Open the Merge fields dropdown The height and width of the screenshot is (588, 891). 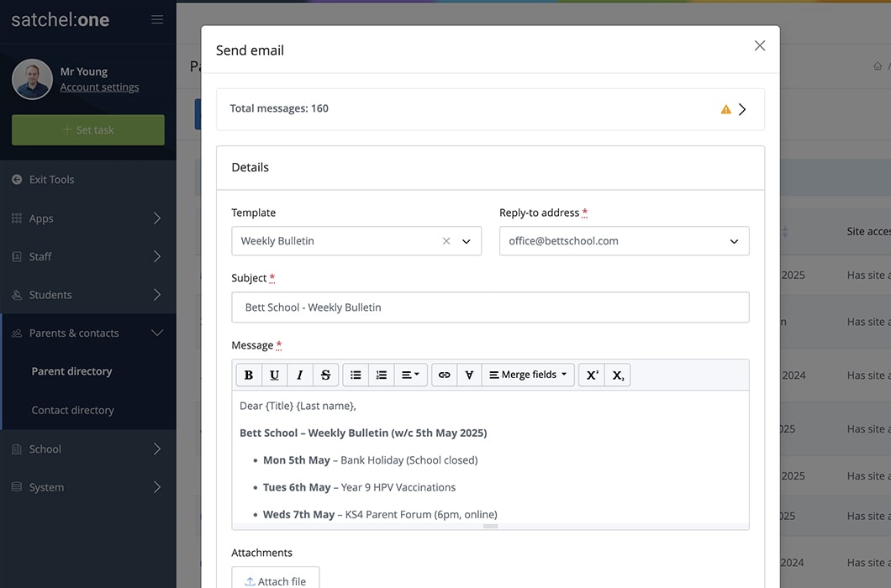(528, 375)
